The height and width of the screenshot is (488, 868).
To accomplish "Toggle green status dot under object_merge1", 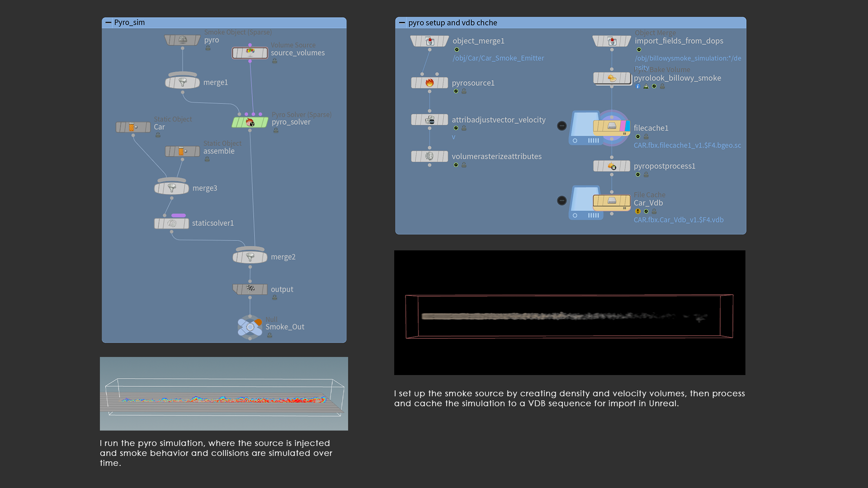I will 457,50.
